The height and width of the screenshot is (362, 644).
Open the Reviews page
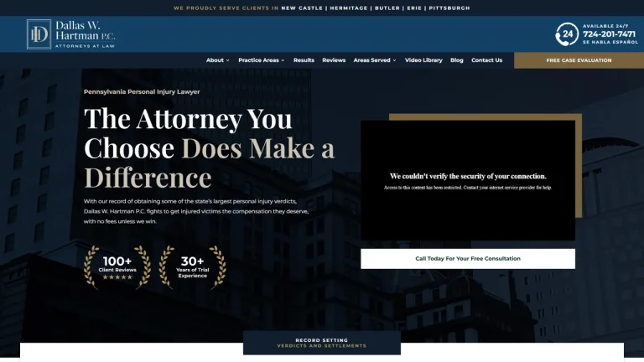pos(334,60)
